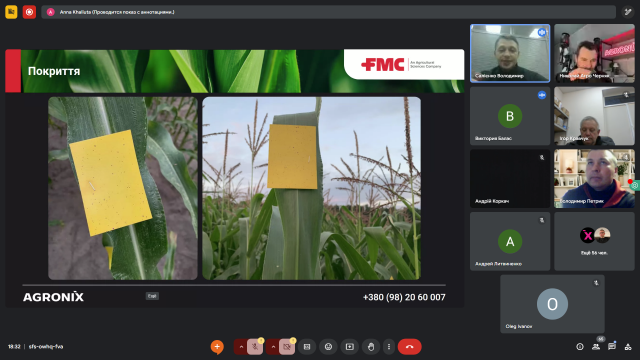Click the small Esc label on the slide
Image resolution: width=640 pixels, height=360 pixels.
152,296
